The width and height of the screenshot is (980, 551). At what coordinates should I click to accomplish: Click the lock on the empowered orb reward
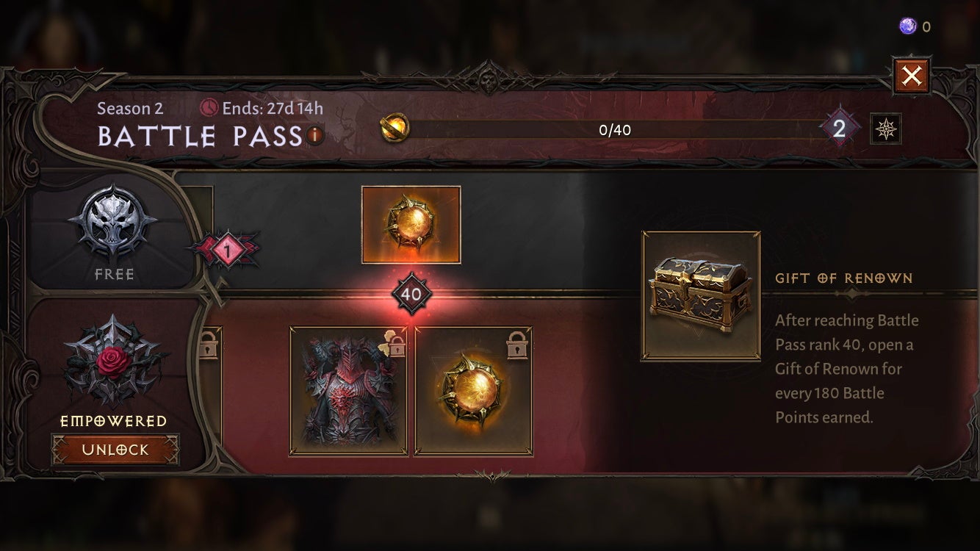click(518, 345)
